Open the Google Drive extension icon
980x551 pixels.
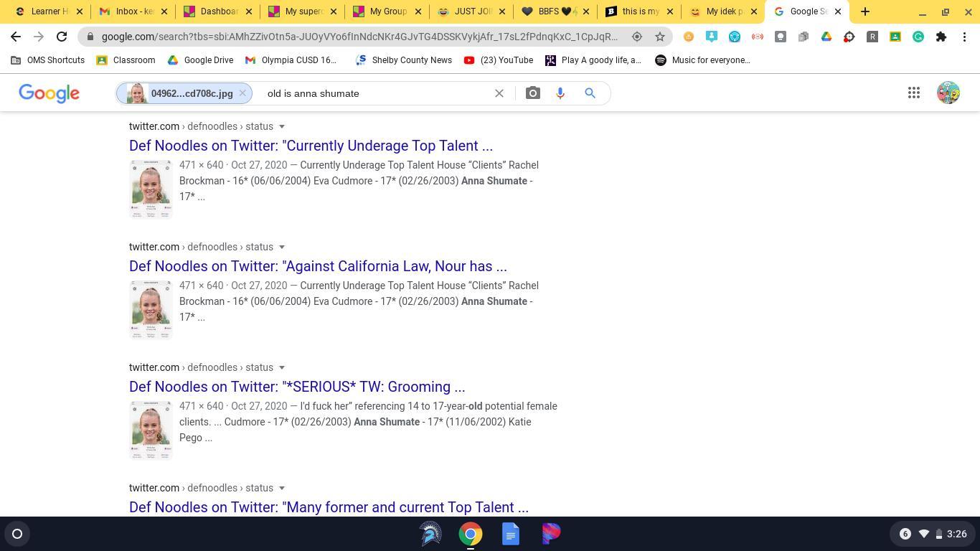[x=826, y=37]
